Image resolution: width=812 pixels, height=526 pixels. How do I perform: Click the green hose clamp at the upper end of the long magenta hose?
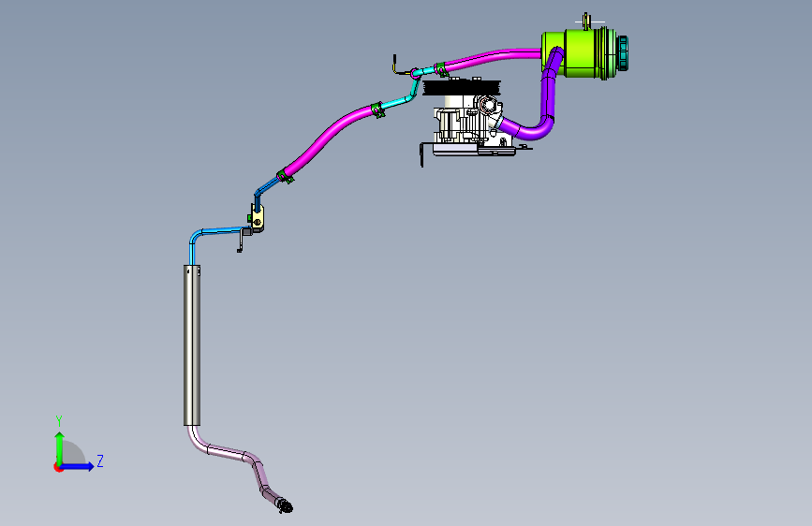pyautogui.click(x=377, y=110)
